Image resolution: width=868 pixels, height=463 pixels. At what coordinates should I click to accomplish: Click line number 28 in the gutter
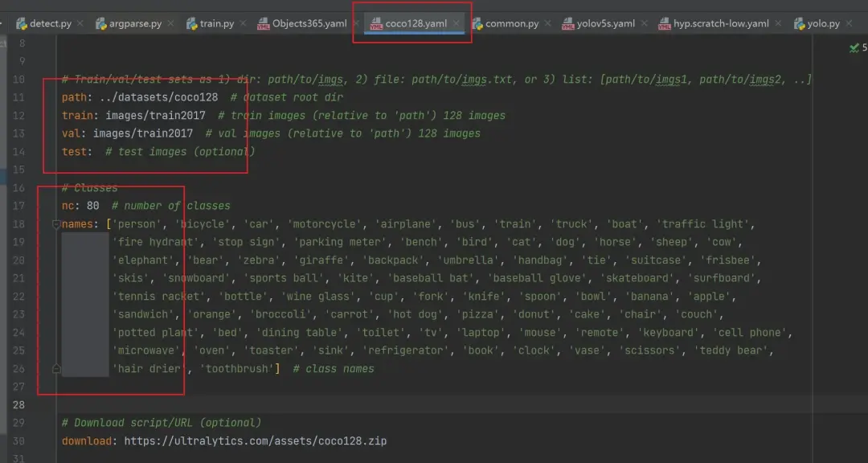[18, 405]
